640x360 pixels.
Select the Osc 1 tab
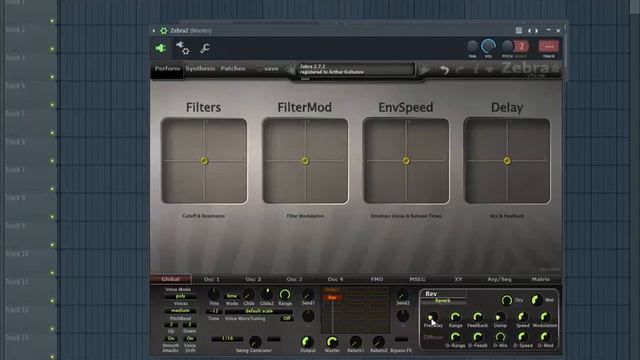pyautogui.click(x=211, y=279)
